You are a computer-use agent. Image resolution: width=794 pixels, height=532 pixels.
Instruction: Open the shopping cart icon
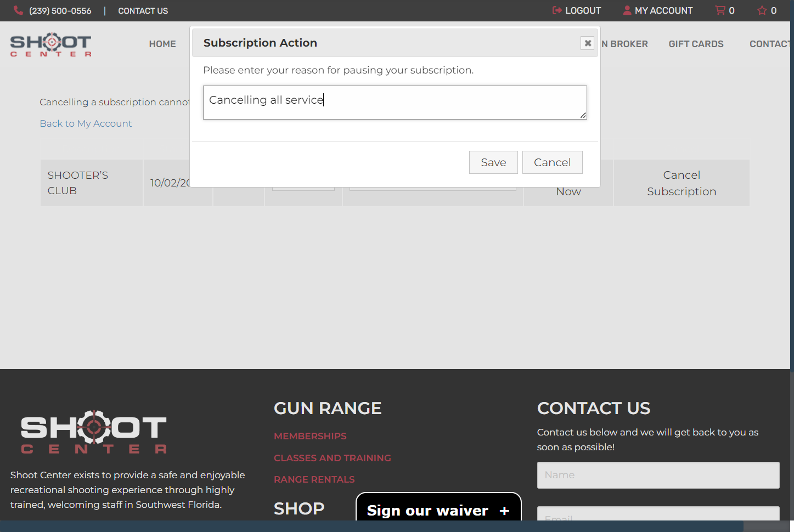point(720,10)
